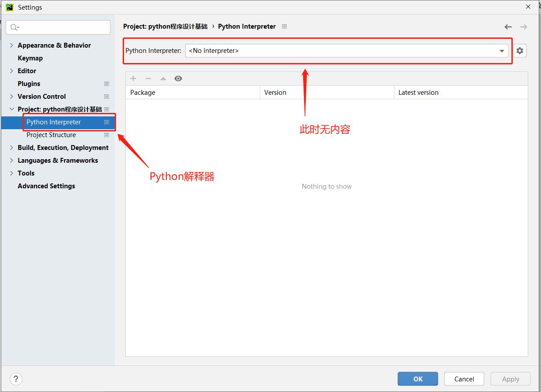Click the Python Interpreter breadcrumb

[247, 26]
